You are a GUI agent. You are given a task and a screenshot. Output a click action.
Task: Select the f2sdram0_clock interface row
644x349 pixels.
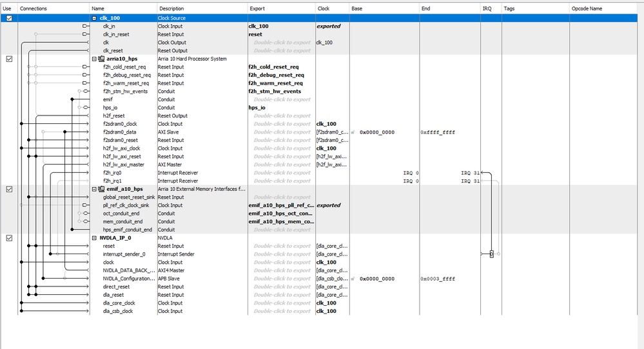pos(120,124)
